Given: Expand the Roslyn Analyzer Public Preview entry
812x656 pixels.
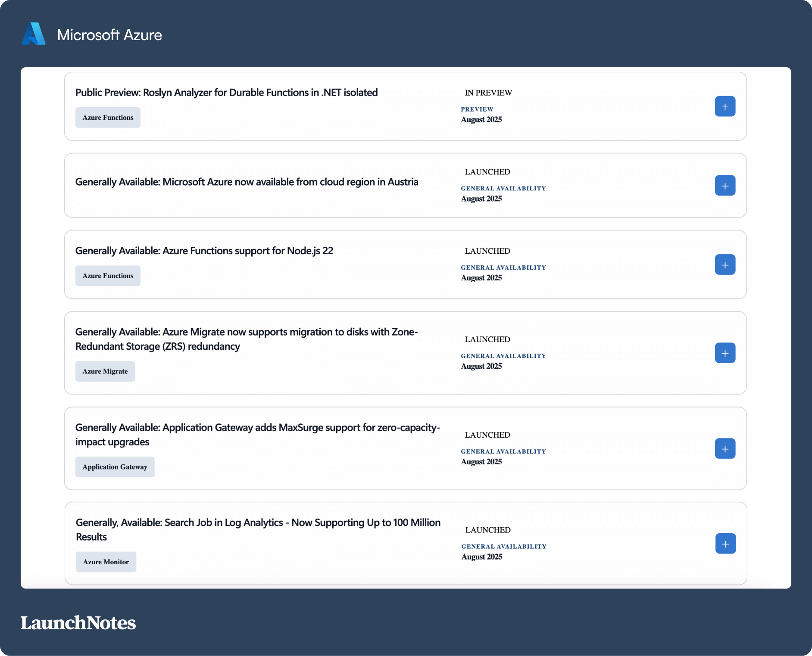Looking at the screenshot, I should click(725, 106).
